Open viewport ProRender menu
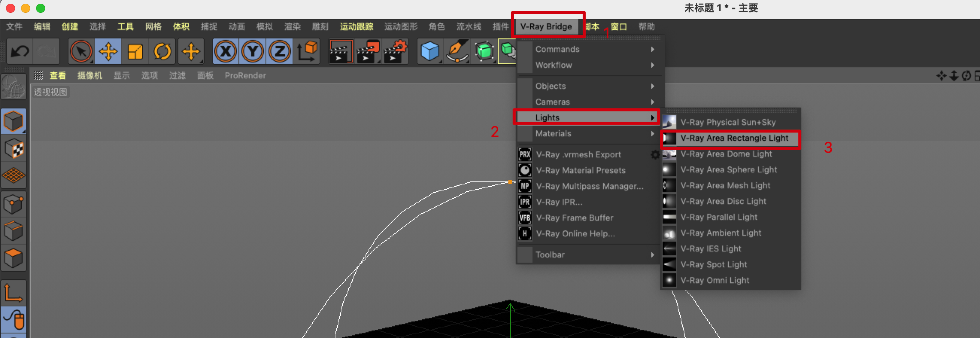Screen dimensions: 980x338 point(246,76)
